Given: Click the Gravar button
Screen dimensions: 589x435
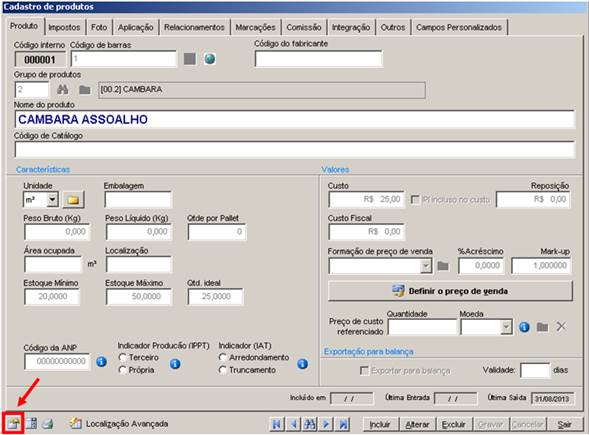Looking at the screenshot, I should tap(490, 424).
